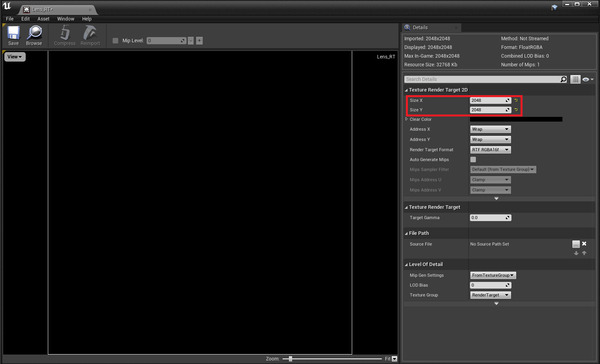Image resolution: width=600 pixels, height=364 pixels.
Task: Open the View dropdown in viewport
Action: [x=15, y=57]
